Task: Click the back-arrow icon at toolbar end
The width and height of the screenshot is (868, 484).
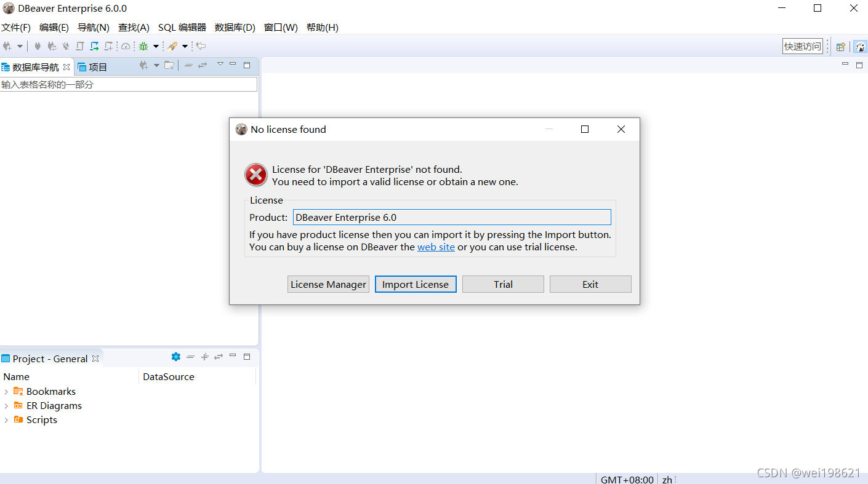Action: tap(201, 46)
